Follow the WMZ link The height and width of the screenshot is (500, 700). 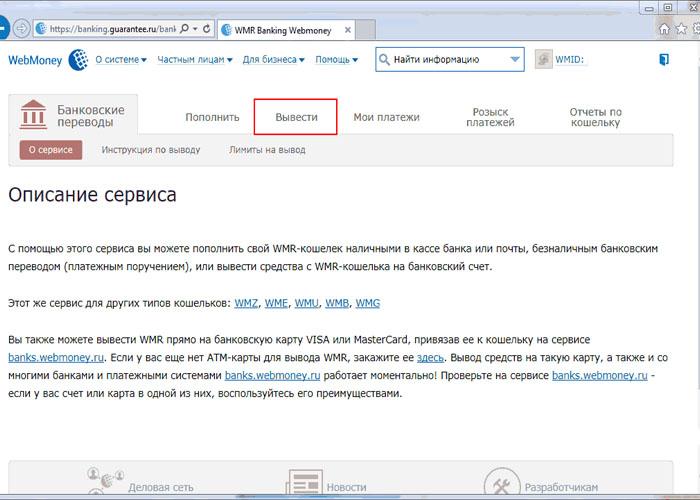tap(246, 303)
